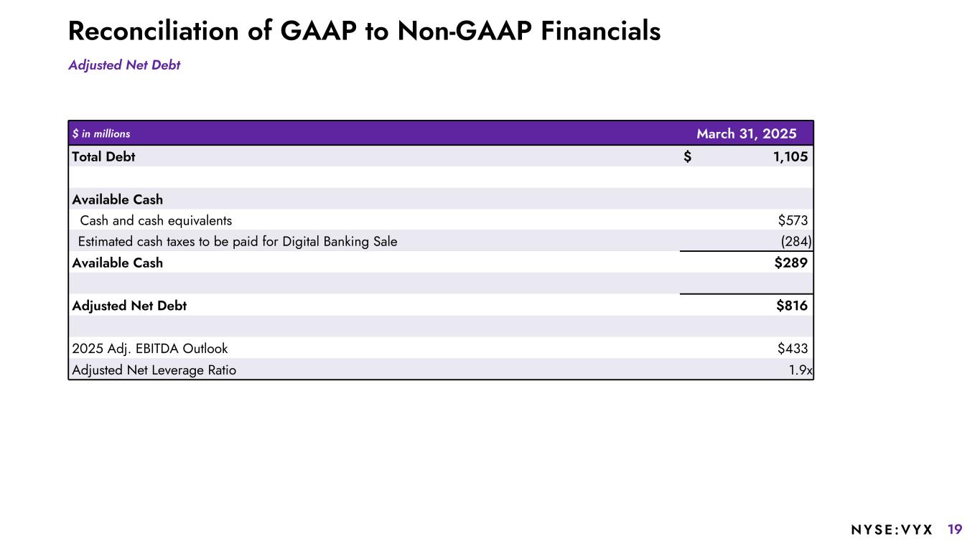The image size is (980, 551).
Task: Click the $289 Available Cash total
Action: coord(790,263)
